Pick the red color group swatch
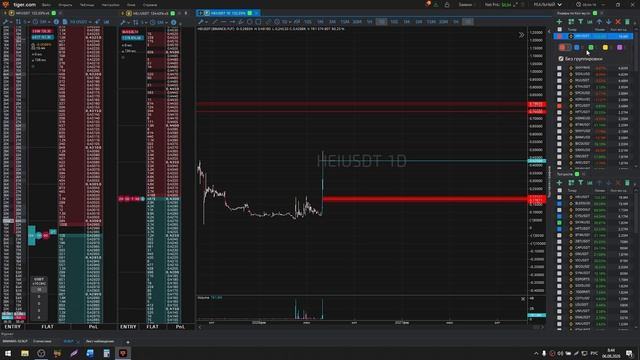Image resolution: width=640 pixels, height=360 pixels. coord(562,47)
